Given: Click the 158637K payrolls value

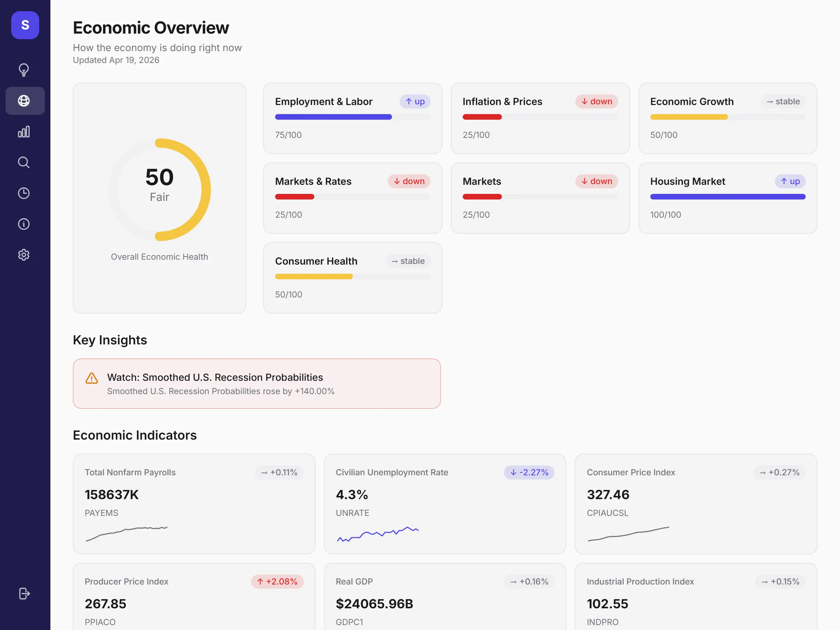Looking at the screenshot, I should tap(112, 495).
